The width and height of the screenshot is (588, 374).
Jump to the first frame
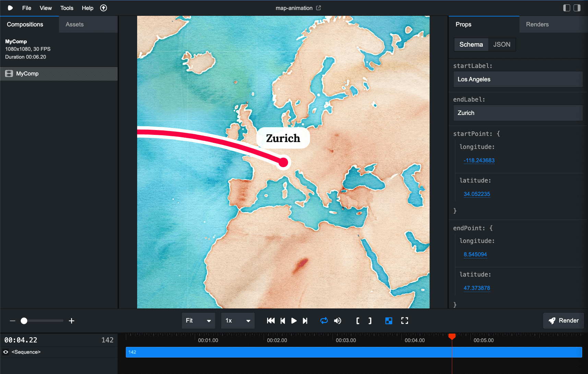tap(271, 321)
